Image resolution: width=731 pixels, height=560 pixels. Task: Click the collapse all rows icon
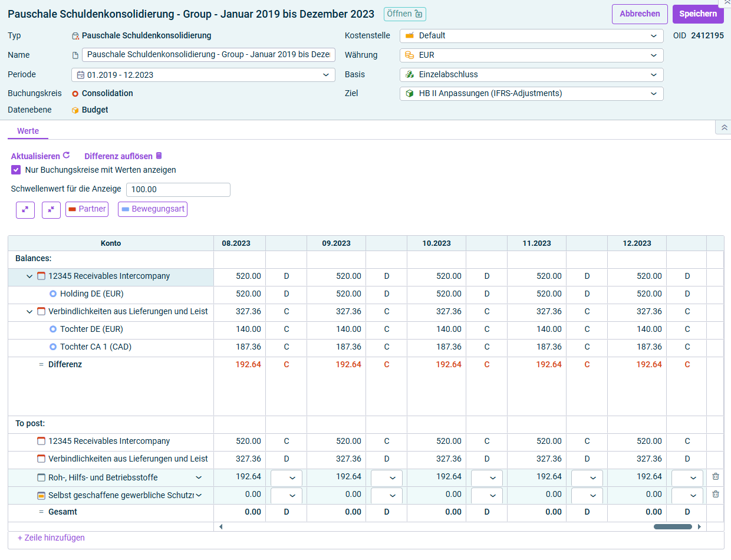(x=51, y=210)
